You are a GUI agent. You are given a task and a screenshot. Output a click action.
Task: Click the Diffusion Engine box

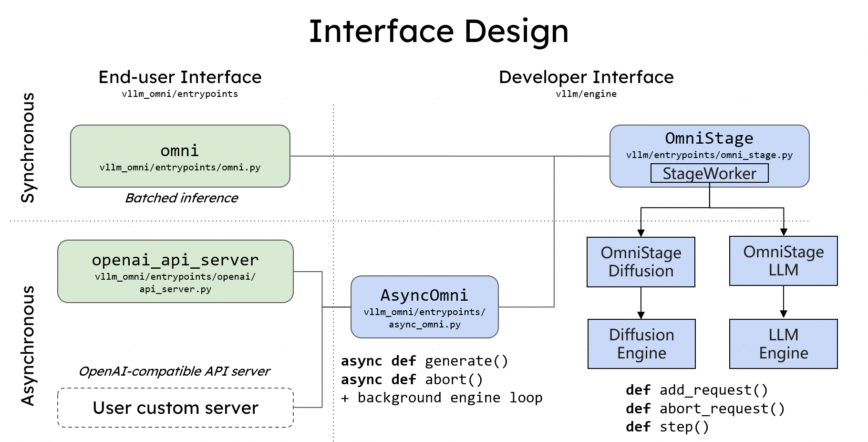coord(641,344)
